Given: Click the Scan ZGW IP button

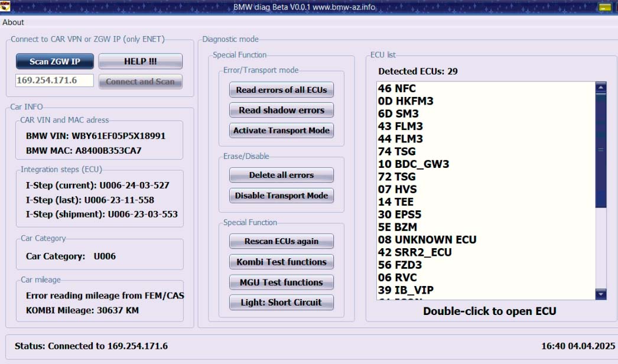Looking at the screenshot, I should (55, 61).
